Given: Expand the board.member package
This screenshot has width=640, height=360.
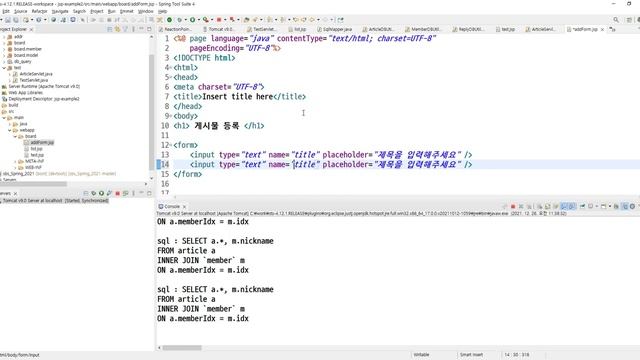Looking at the screenshot, I should pos(4,49).
